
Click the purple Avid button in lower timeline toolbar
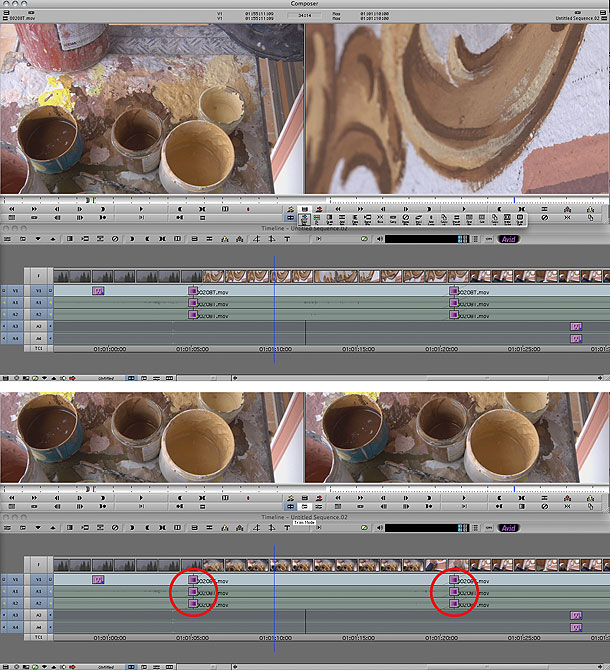pos(508,528)
